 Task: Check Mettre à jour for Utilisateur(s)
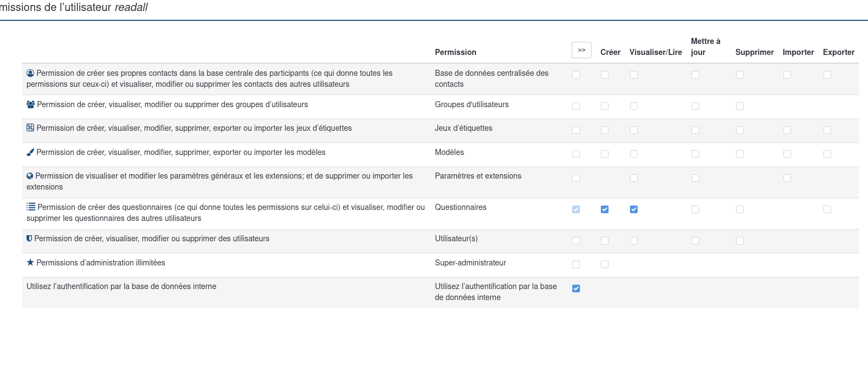point(695,241)
